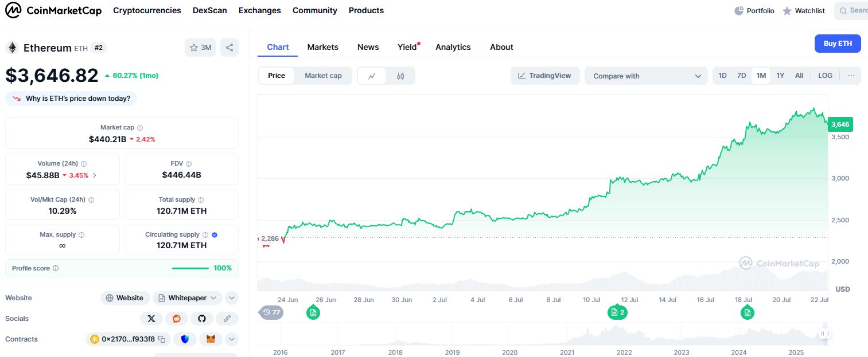Click the Total supply info icon

[201, 200]
